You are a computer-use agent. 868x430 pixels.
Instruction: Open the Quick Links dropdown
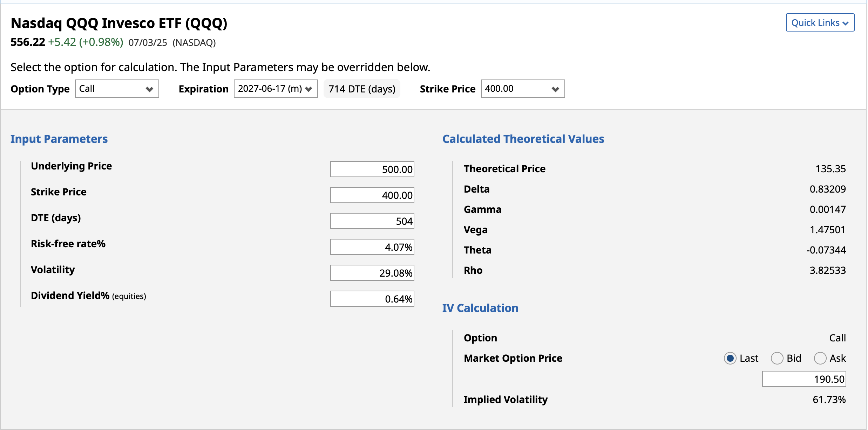click(819, 23)
